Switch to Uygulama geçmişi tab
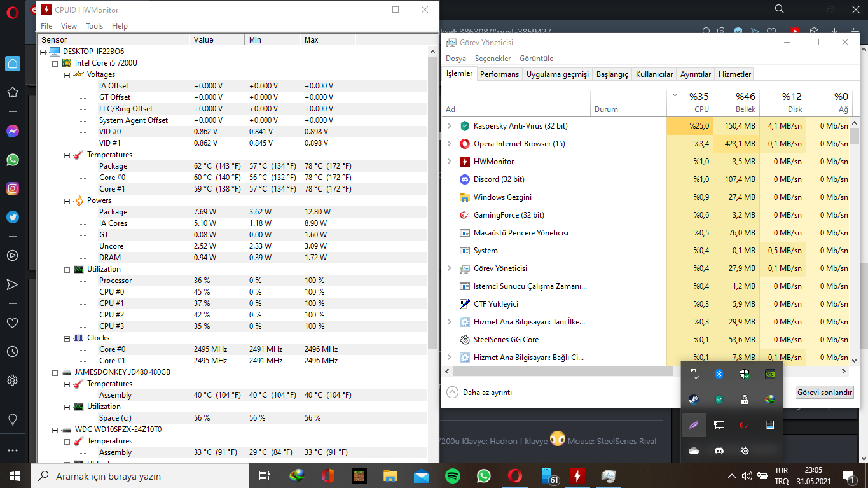868x488 pixels. 558,74
